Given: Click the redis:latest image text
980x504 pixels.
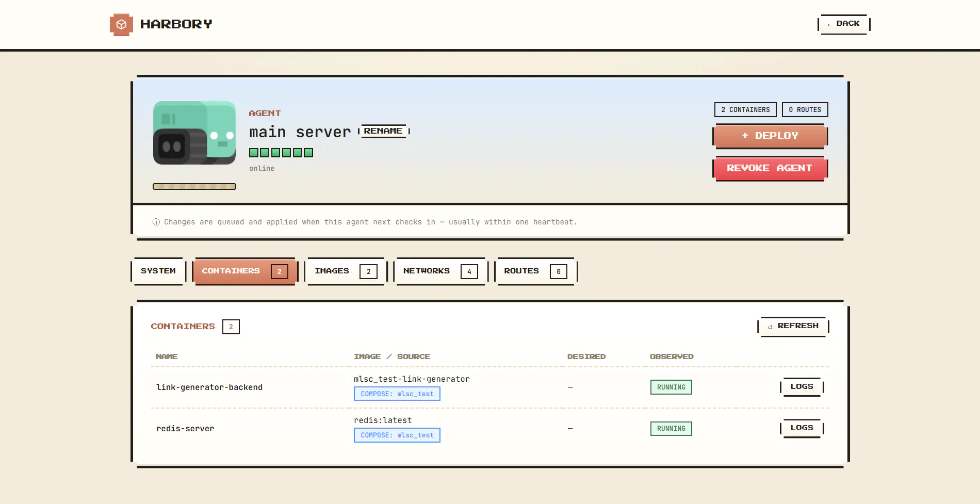Looking at the screenshot, I should [x=383, y=420].
